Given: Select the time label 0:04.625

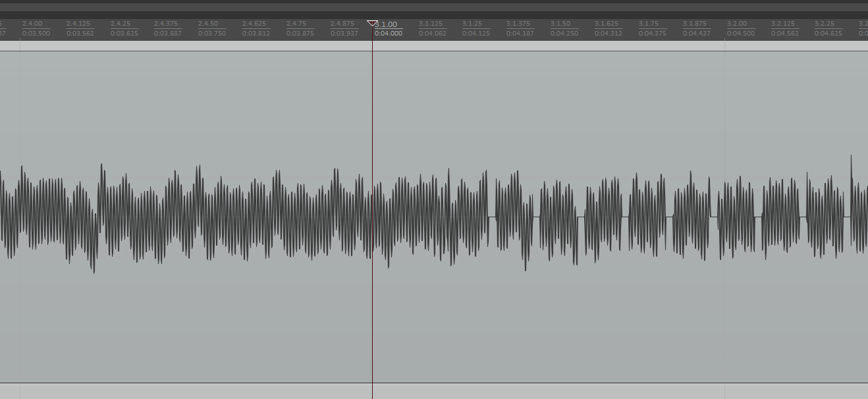Looking at the screenshot, I should pyautogui.click(x=829, y=33).
